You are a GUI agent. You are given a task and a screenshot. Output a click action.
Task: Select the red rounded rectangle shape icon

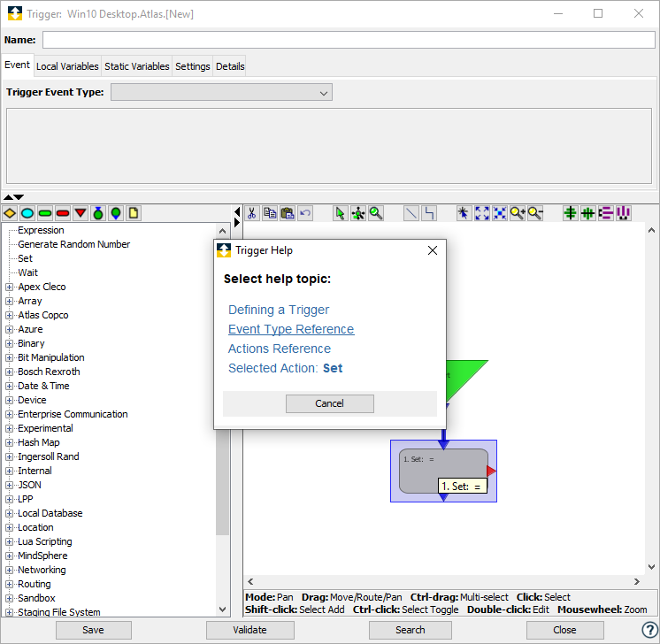coord(63,213)
